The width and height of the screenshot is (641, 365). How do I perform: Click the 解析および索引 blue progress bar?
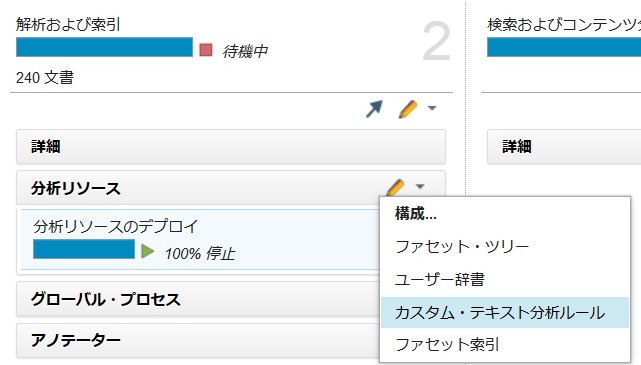coord(104,47)
